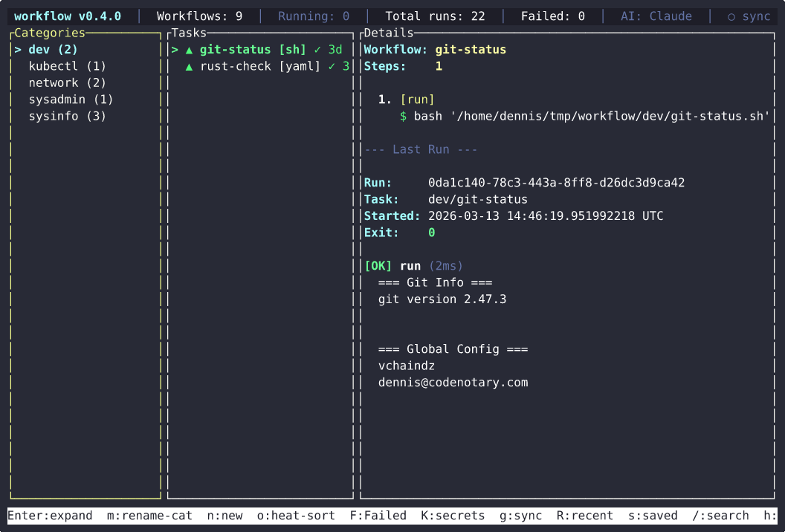Expand the network category
The height and width of the screenshot is (532, 785).
click(x=67, y=83)
